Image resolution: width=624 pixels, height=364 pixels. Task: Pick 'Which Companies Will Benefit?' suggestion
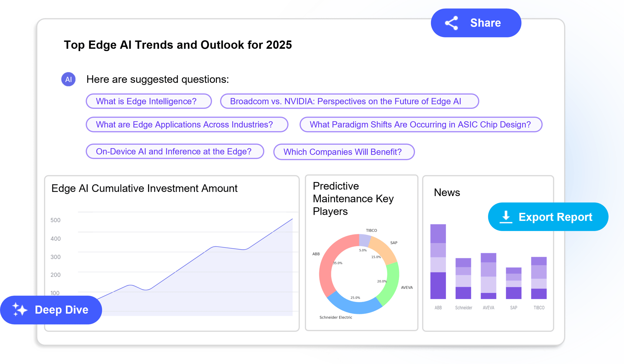click(344, 152)
